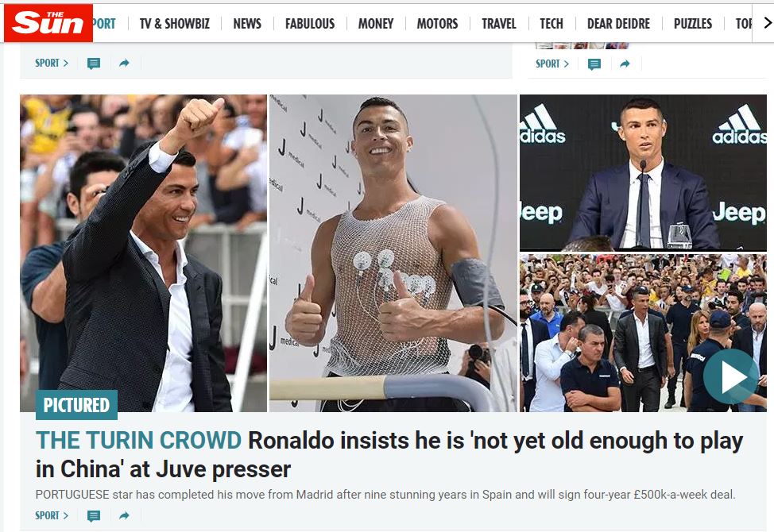Click the PICTURED tag label
This screenshot has height=532, width=774.
tap(76, 405)
